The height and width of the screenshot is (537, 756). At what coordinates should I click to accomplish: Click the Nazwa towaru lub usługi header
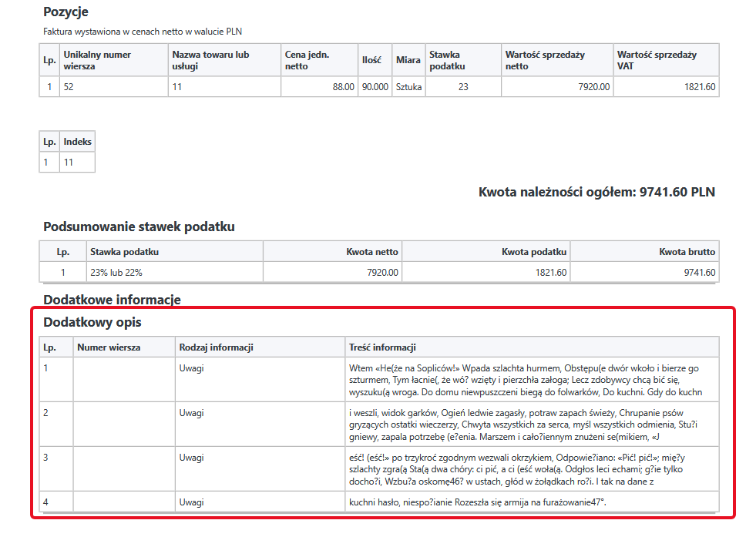click(x=224, y=60)
